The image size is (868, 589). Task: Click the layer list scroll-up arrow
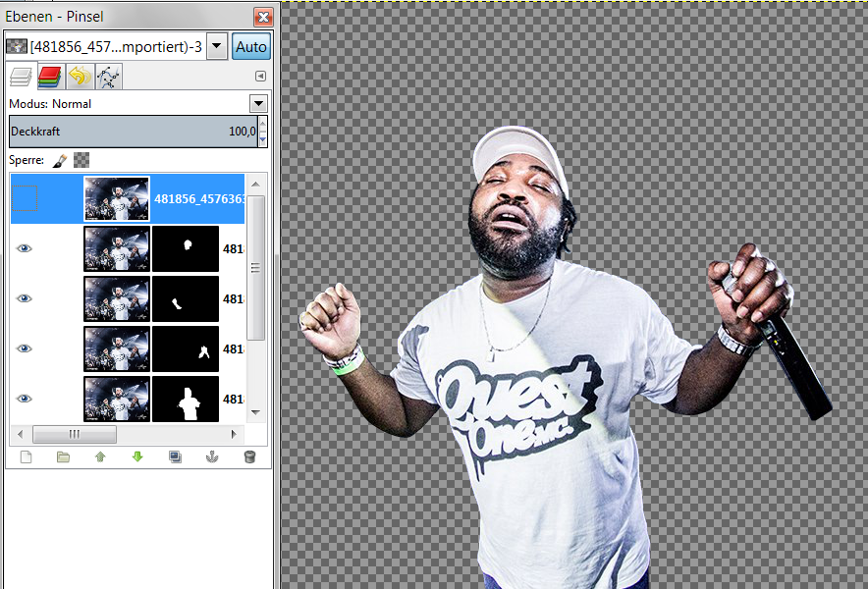[x=255, y=184]
